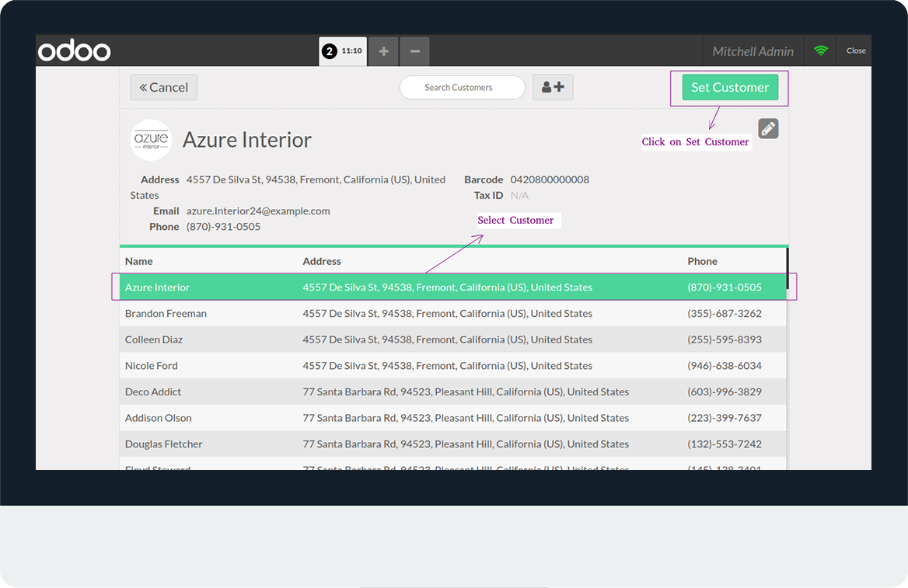The width and height of the screenshot is (908, 588).
Task: Click phone number (355)-687-3262
Action: [x=725, y=313]
